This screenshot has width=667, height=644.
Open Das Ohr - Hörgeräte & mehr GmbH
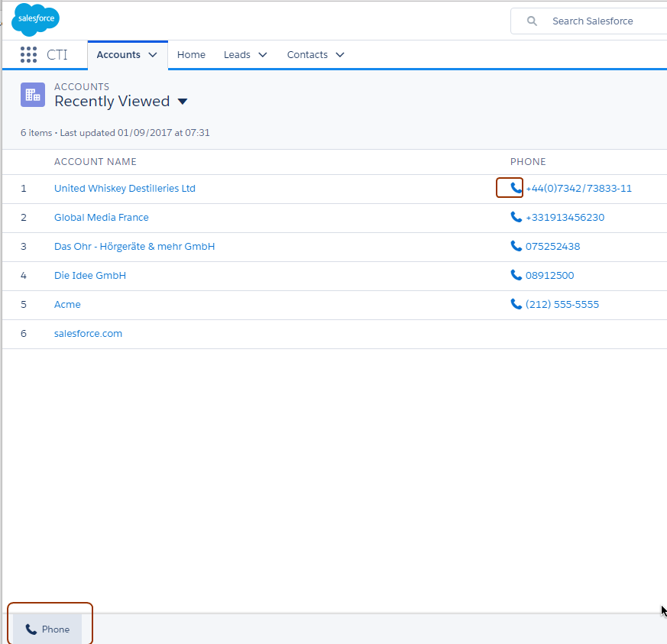(x=134, y=246)
